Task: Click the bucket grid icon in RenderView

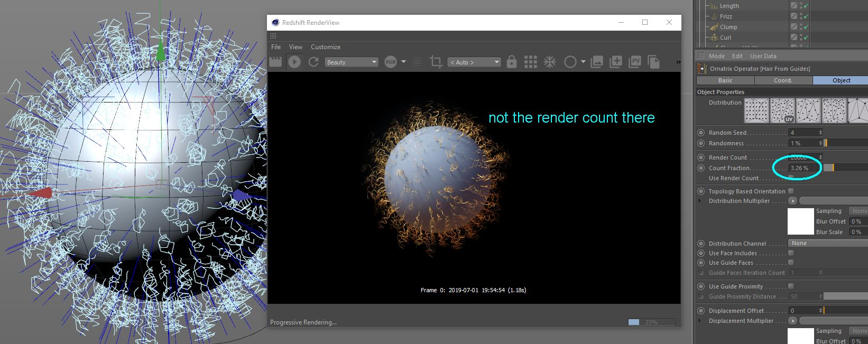Action: (531, 62)
